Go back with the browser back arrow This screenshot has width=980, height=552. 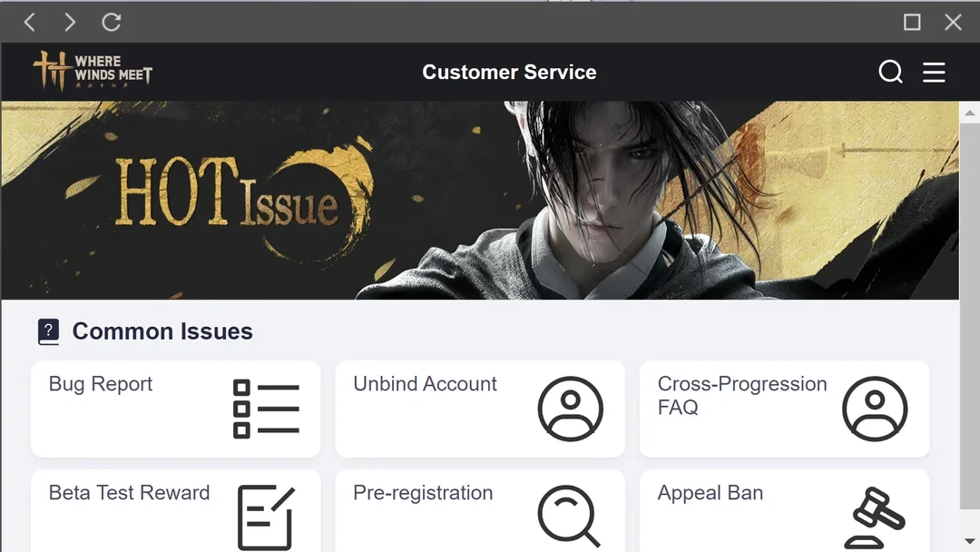click(29, 23)
